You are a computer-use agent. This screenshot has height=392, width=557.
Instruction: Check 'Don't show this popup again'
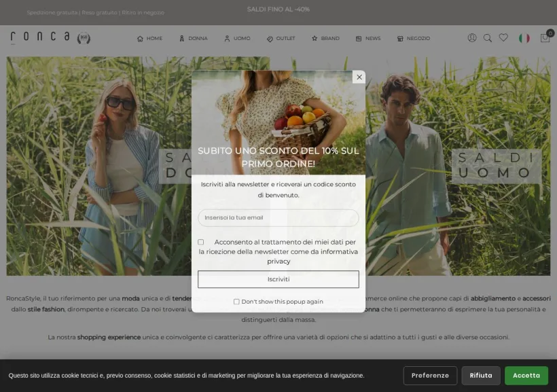point(236,302)
